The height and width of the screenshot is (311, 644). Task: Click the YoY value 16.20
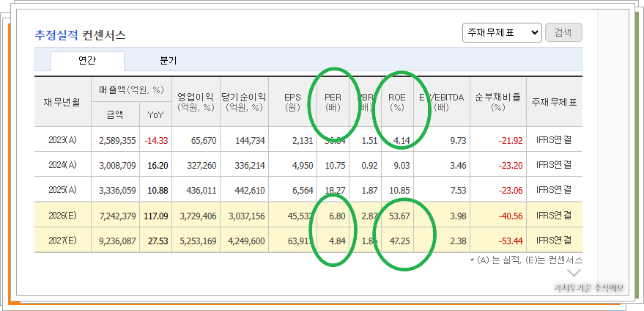(158, 166)
